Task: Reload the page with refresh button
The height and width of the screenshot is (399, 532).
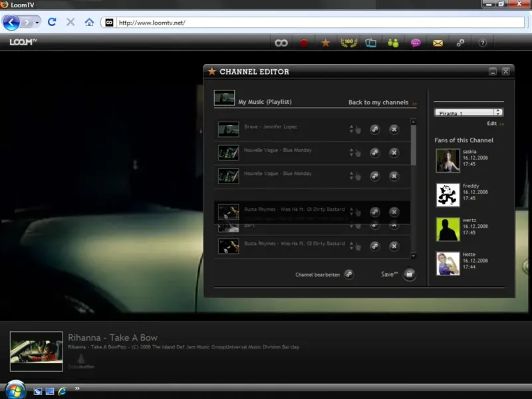Action: [52, 23]
